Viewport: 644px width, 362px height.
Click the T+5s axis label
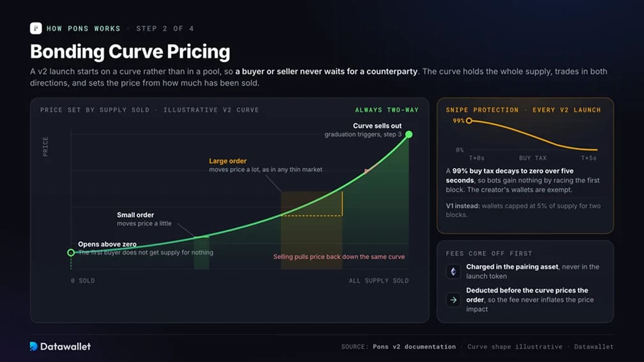click(588, 158)
